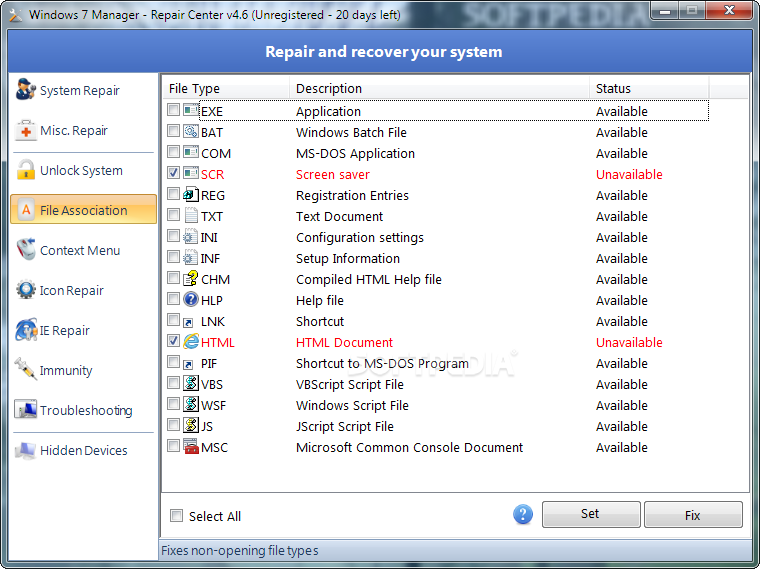760x569 pixels.
Task: Click the 'Shortcut to MS-DOS Program' text
Action: click(382, 364)
